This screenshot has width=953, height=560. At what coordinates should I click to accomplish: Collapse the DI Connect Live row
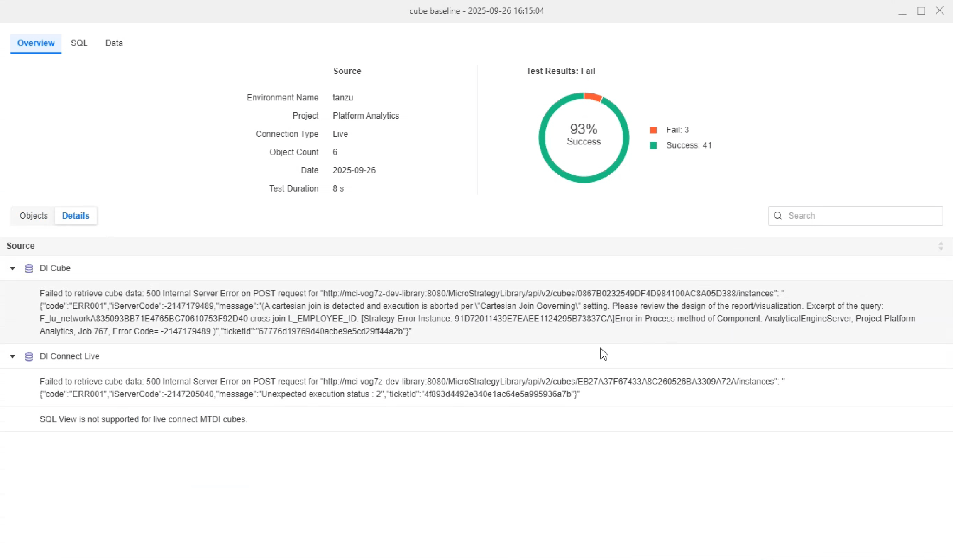pos(12,357)
